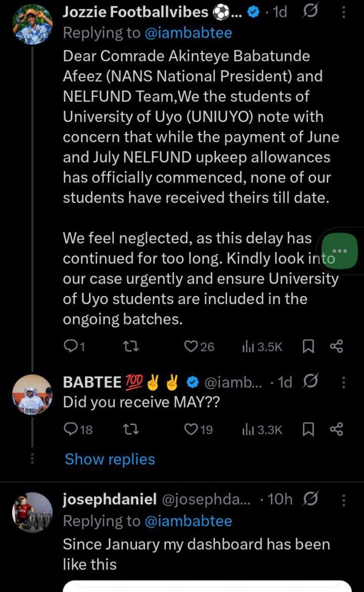
Task: Like BABTEE's 'Did you receive MAY' reply
Action: pyautogui.click(x=191, y=430)
